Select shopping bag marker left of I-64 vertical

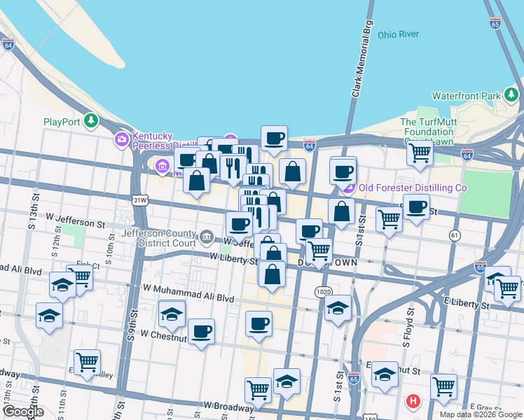(292, 172)
